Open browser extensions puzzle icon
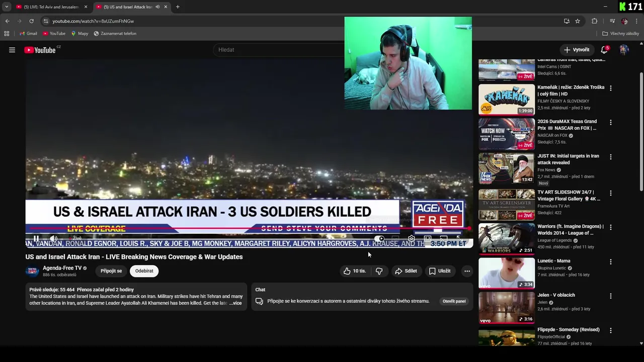644x362 pixels. click(594, 21)
